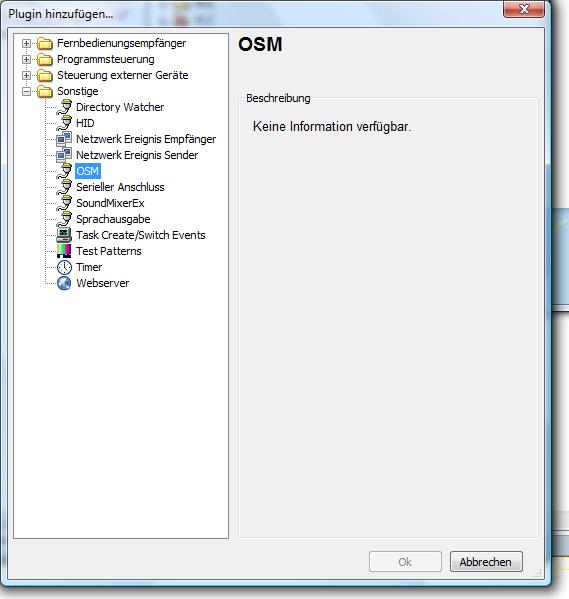Choose the Sprachausgabe plugin entry
The image size is (569, 599).
(x=113, y=219)
